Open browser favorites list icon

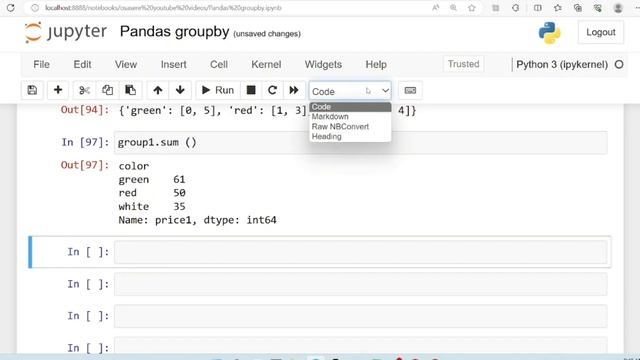click(558, 8)
